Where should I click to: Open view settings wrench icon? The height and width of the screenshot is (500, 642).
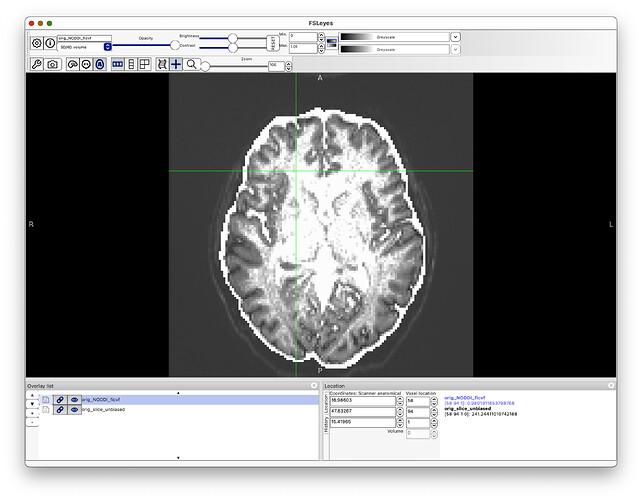point(36,64)
